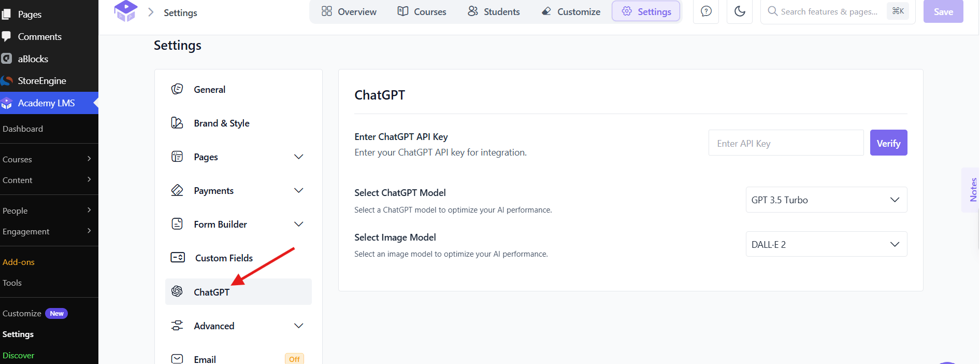Click the Verify button
This screenshot has width=980, height=364.
pyautogui.click(x=888, y=143)
